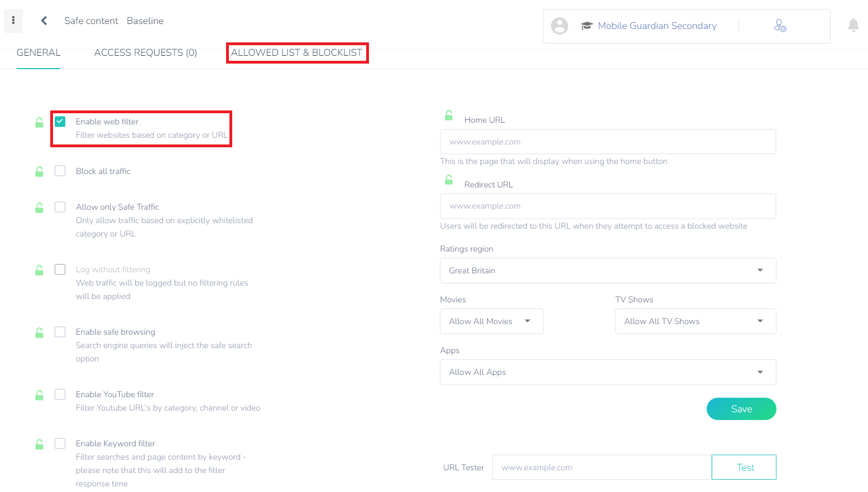
Task: Check Allow only Safe Traffic checkbox
Action: (x=60, y=207)
